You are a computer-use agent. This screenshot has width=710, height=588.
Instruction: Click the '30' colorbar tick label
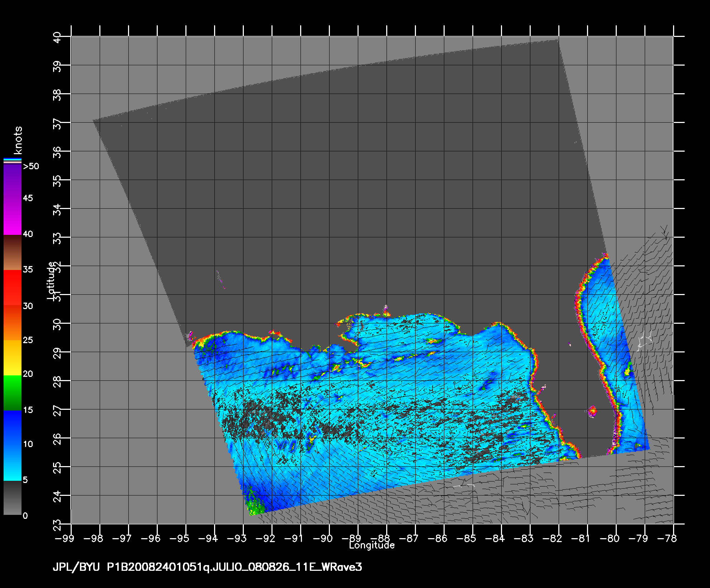(28, 306)
